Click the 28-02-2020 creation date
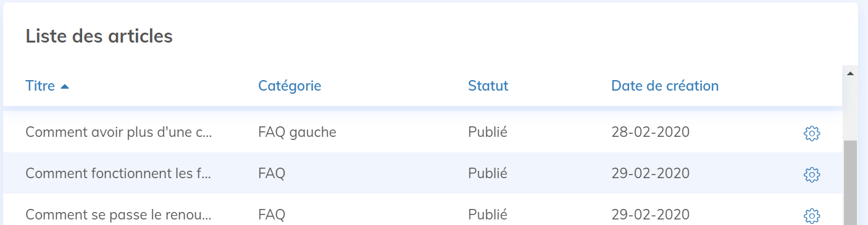 click(x=650, y=132)
